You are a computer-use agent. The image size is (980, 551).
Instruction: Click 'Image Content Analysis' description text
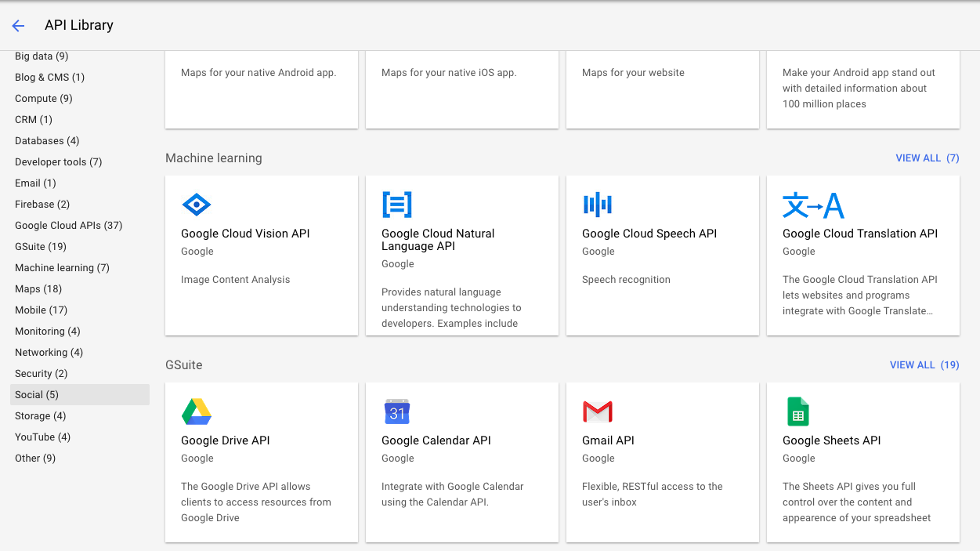[235, 280]
